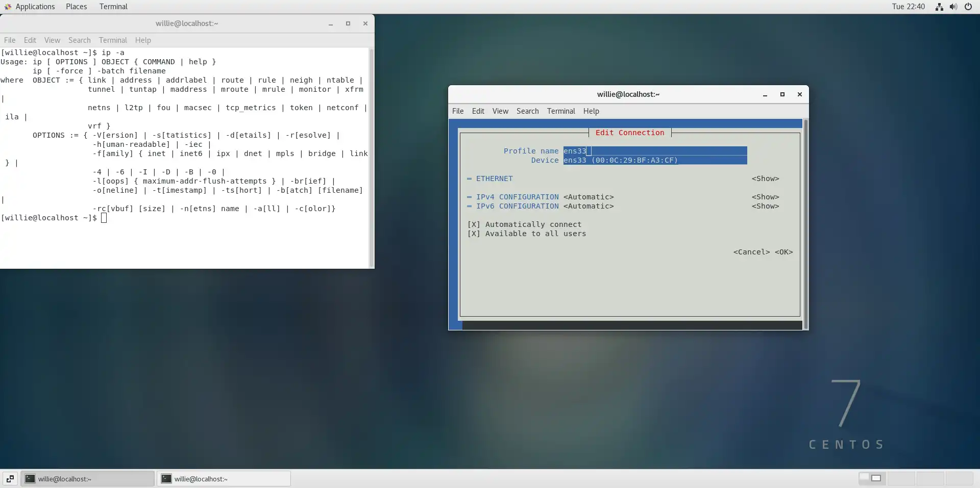The height and width of the screenshot is (488, 980).
Task: Click the show desktop icon in taskbar
Action: coord(10,479)
